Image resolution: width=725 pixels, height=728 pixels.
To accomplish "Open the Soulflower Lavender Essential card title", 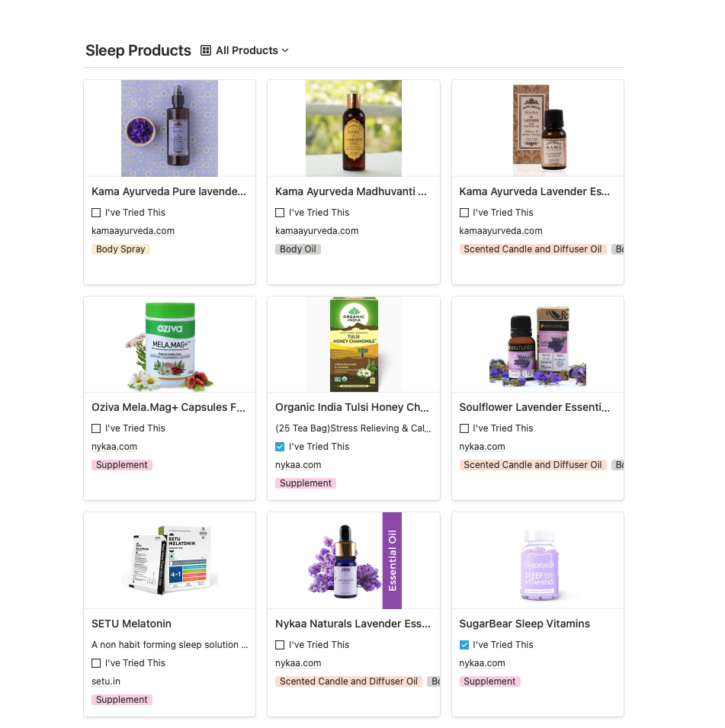I will pyautogui.click(x=534, y=407).
